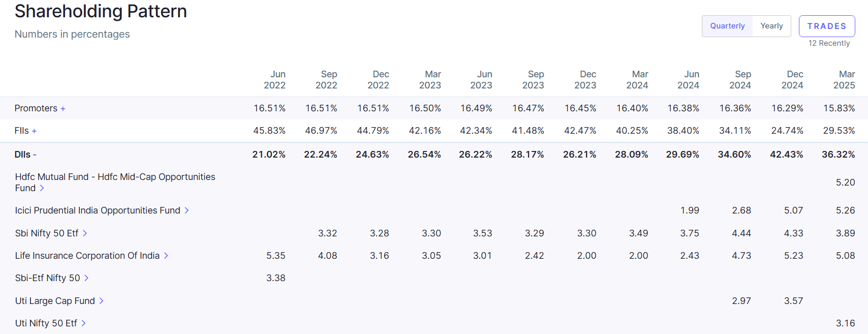Expand the Promoters row
The height and width of the screenshot is (334, 868).
point(63,109)
